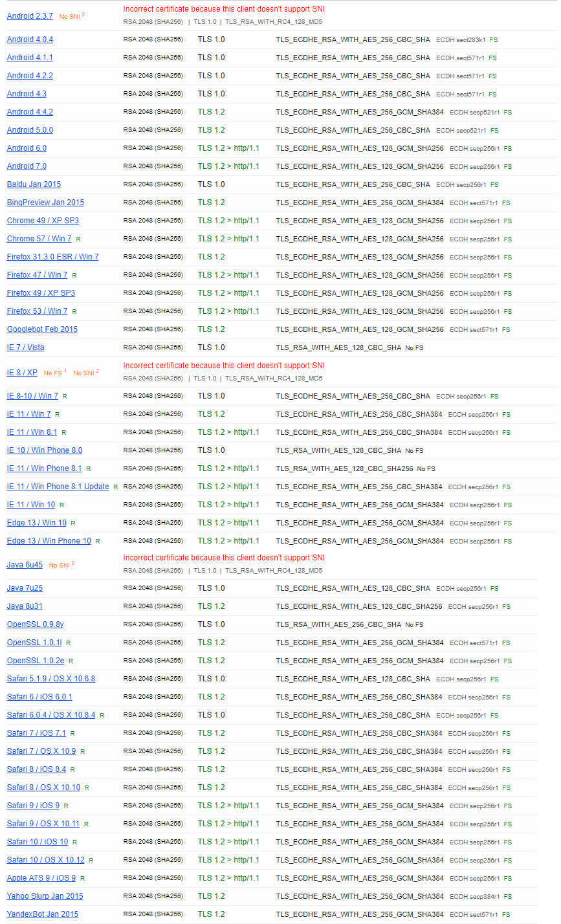
Task: Open the Android 7.0 client link
Action: [x=27, y=166]
